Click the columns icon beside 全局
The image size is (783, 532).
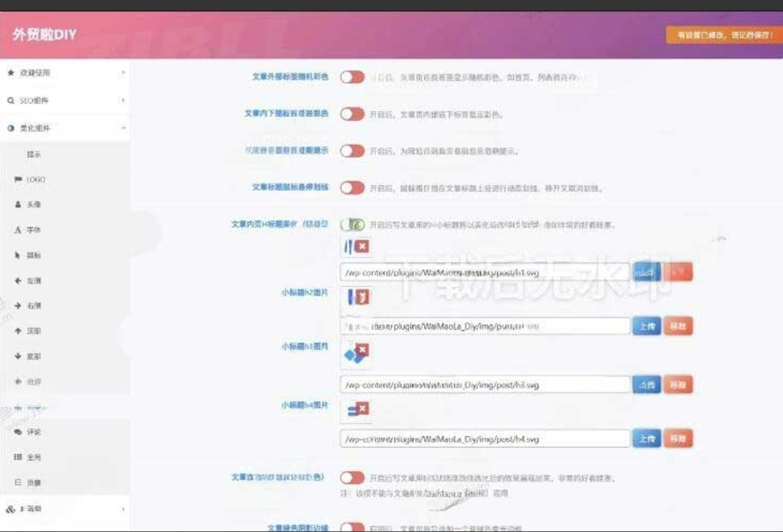[x=18, y=457]
